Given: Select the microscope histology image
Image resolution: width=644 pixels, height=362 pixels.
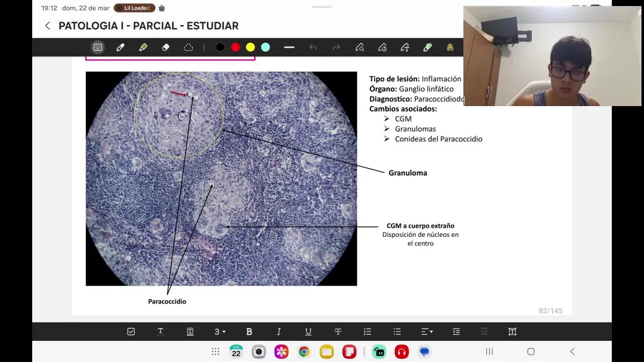Looking at the screenshot, I should tap(221, 178).
